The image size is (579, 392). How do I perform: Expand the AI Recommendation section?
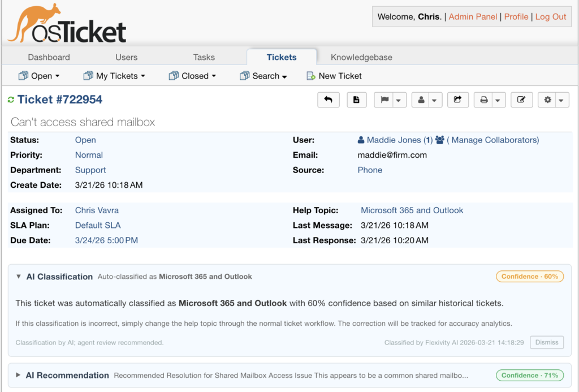click(x=19, y=375)
